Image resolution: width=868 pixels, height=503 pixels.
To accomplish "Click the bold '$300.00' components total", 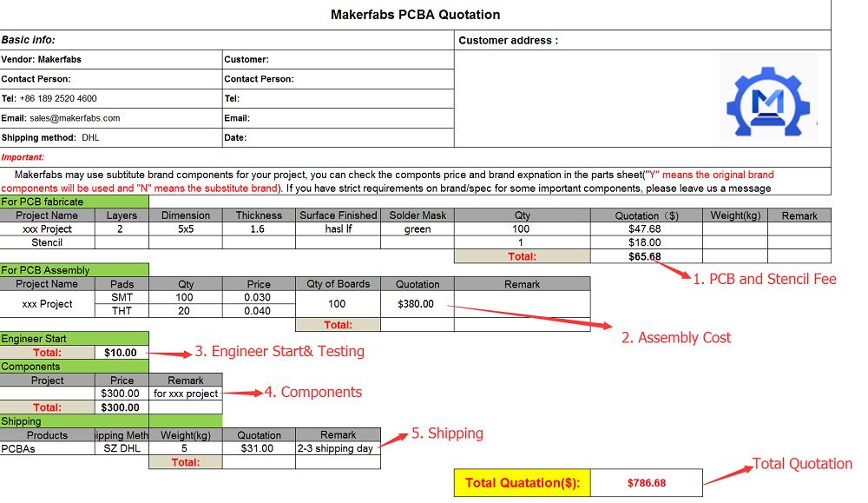I will pyautogui.click(x=122, y=407).
